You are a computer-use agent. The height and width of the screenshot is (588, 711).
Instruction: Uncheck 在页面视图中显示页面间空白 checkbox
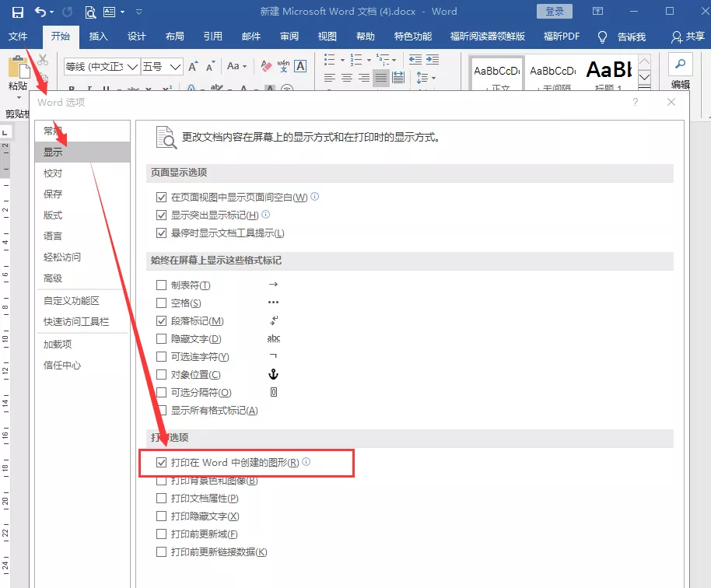click(161, 198)
